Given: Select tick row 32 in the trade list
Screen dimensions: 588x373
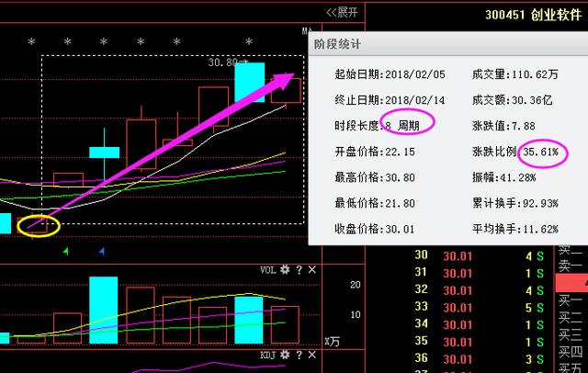Looking at the screenshot, I should coord(480,290).
